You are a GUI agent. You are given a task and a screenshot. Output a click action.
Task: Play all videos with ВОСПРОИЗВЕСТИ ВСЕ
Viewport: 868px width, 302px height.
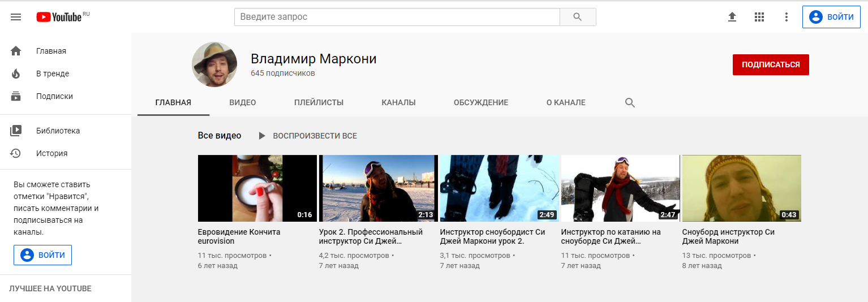[x=308, y=136]
